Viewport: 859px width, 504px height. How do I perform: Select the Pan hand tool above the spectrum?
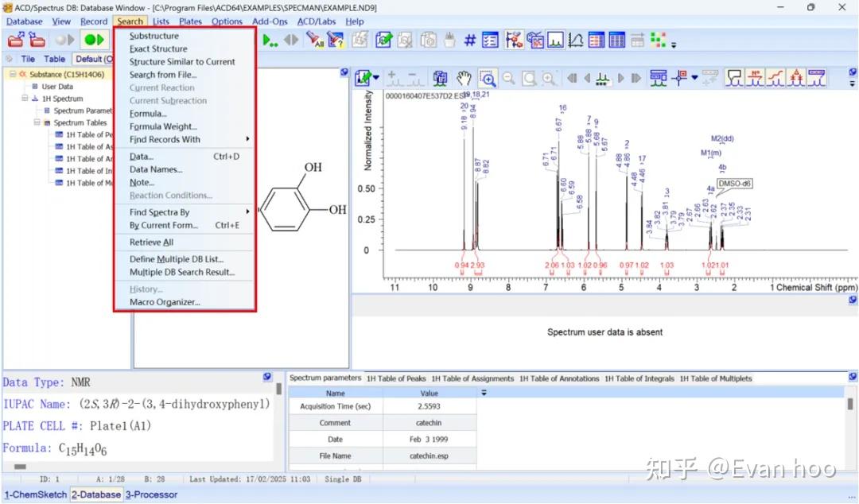pos(464,78)
